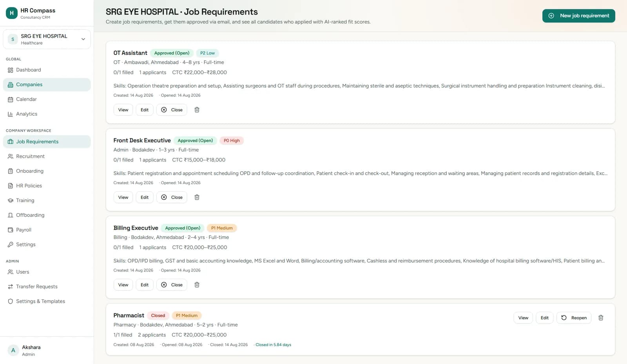The image size is (627, 364).
Task: Click the Closed status badge on Pharmacist
Action: pyautogui.click(x=158, y=316)
